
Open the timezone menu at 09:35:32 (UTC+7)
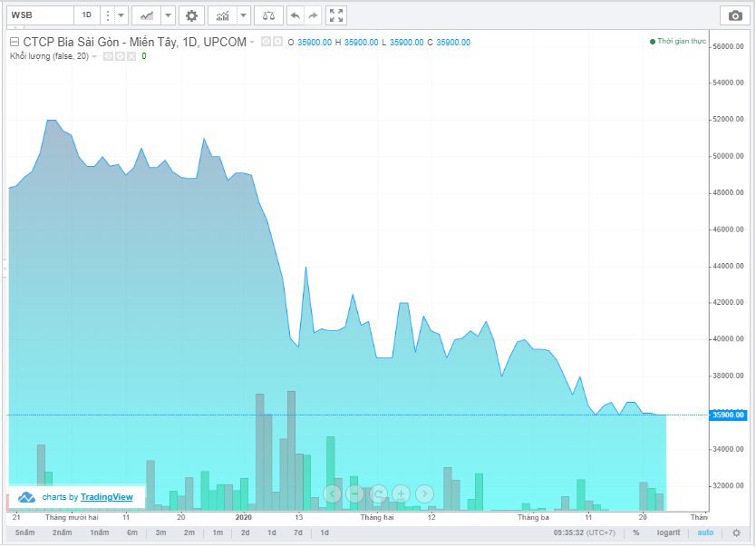click(585, 532)
